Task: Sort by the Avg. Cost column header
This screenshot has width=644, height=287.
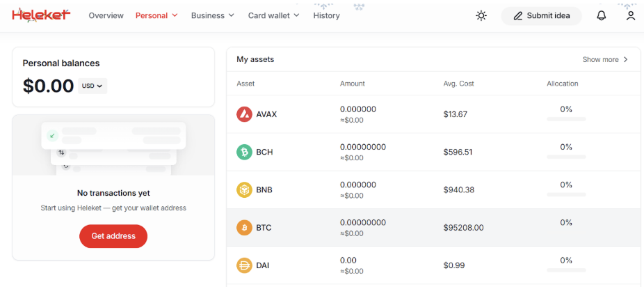Action: (458, 84)
